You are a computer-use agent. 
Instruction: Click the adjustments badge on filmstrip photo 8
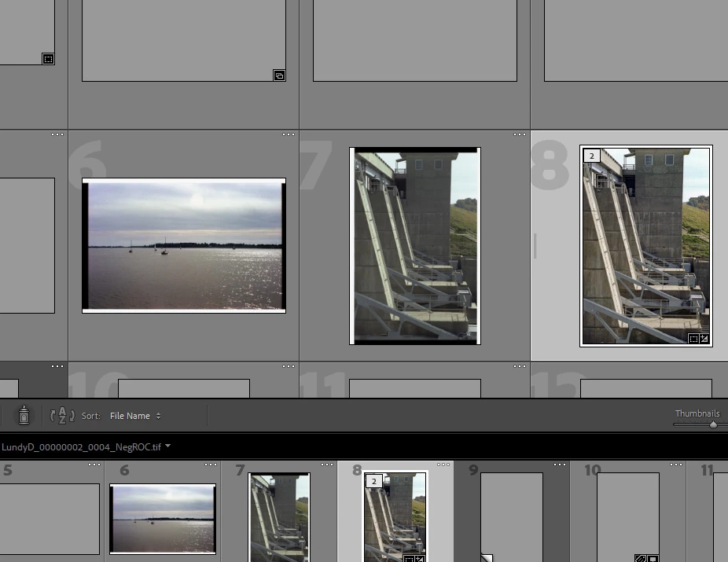pos(420,559)
